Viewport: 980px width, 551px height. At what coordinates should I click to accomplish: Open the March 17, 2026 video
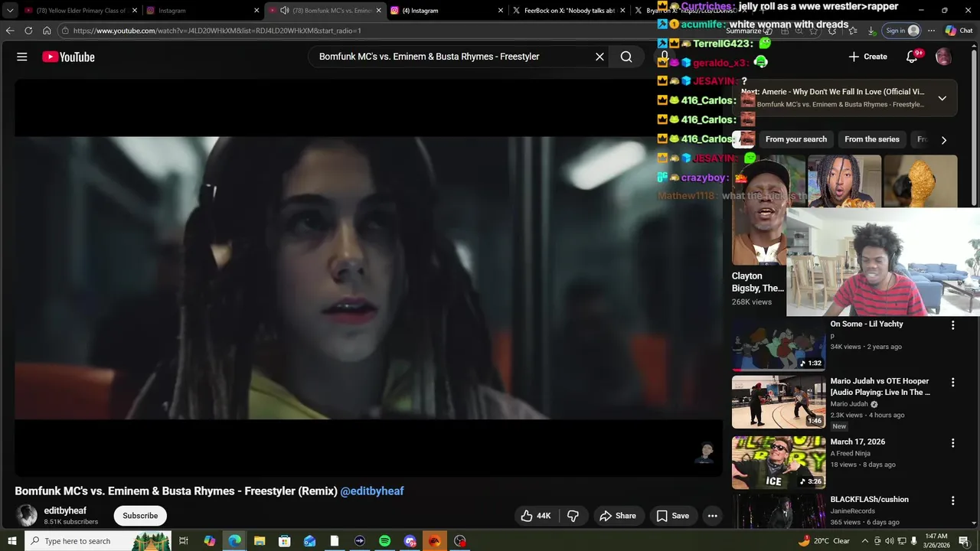[x=779, y=462]
